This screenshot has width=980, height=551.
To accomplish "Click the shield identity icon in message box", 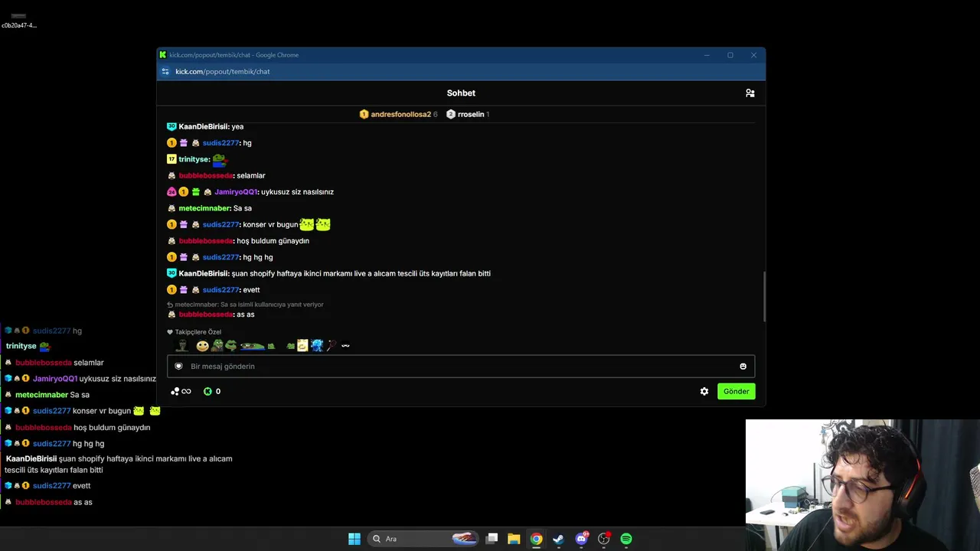I will [178, 366].
